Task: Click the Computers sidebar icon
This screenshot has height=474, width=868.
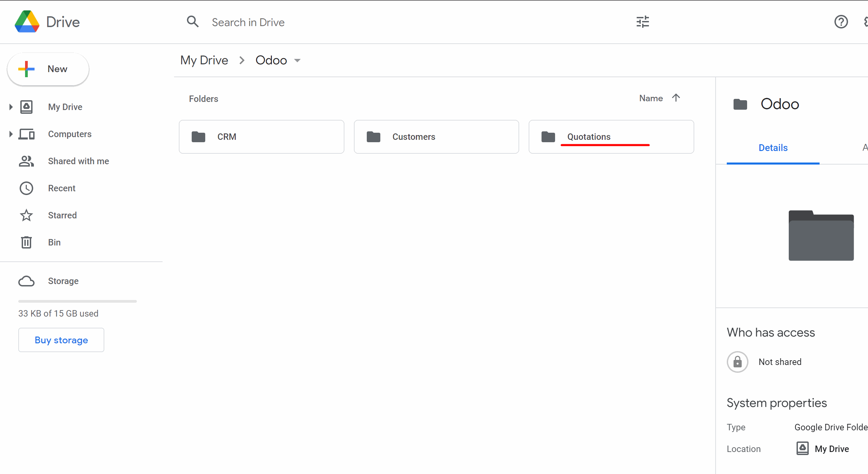Action: point(26,134)
